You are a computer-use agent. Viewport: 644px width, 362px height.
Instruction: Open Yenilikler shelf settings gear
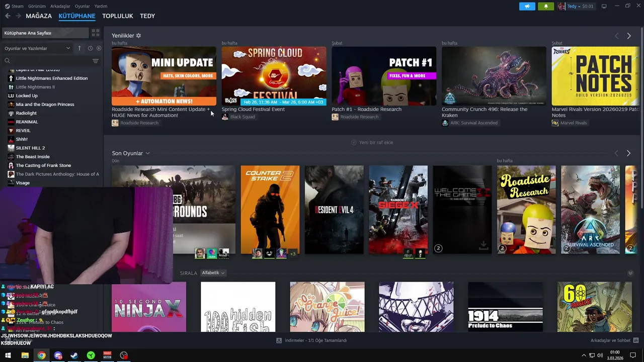pos(138,36)
